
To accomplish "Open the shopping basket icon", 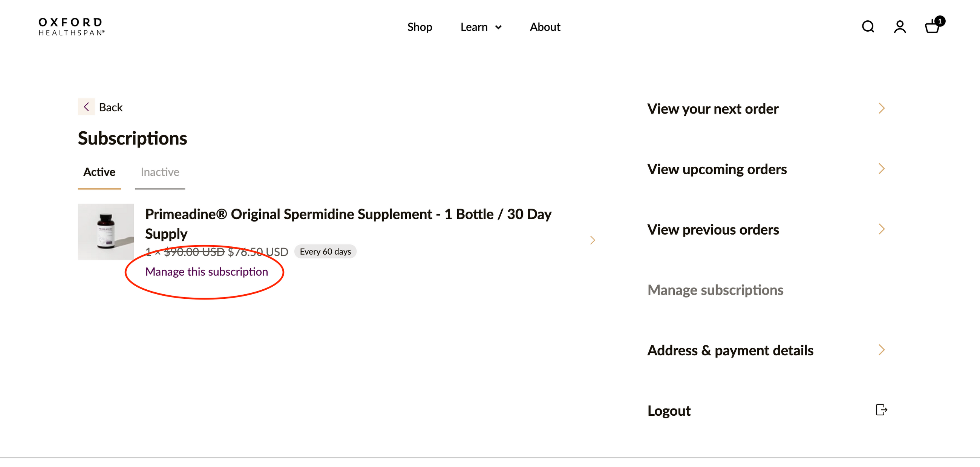I will [x=933, y=27].
